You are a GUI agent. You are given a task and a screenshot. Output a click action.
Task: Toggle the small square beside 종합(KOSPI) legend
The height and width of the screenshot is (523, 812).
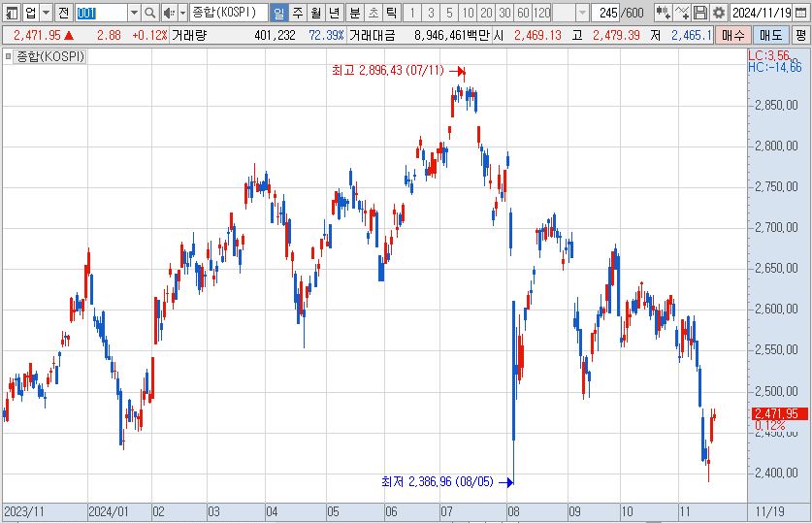click(8, 56)
